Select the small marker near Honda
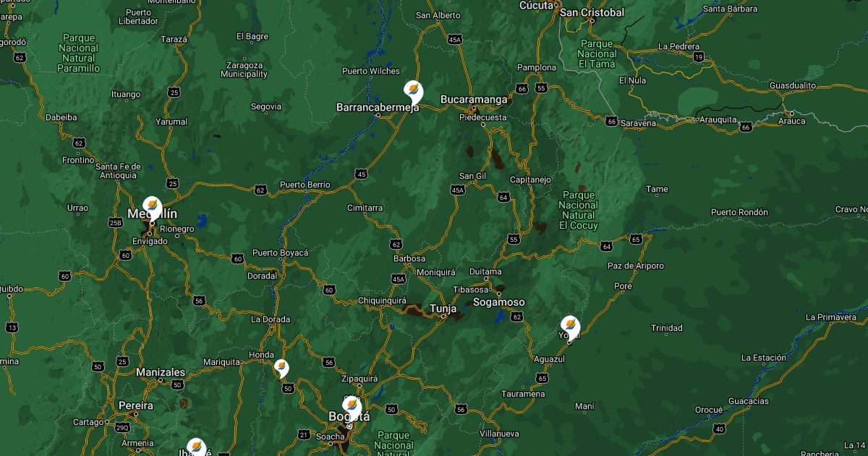 click(281, 369)
